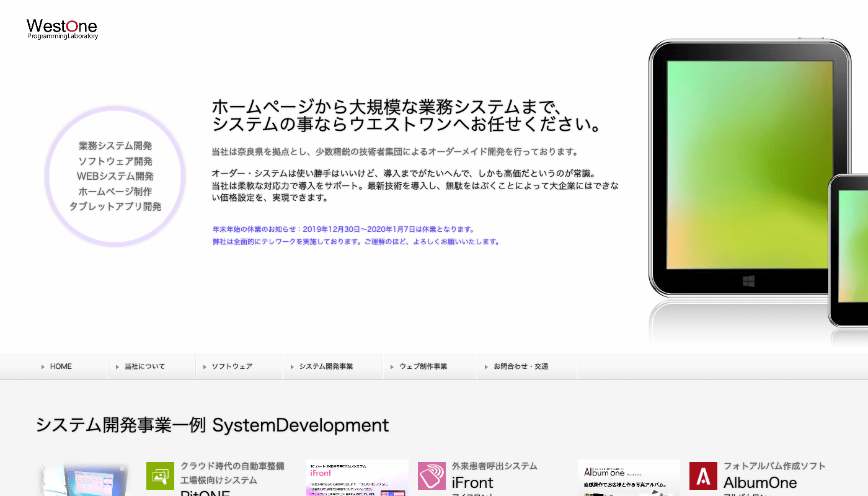Select ホームページ制作 in the circle

115,192
